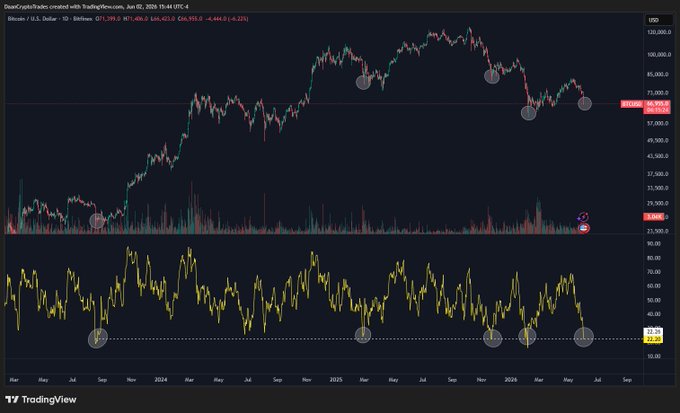Click the 2024 label on the time axis
This screenshot has height=413, width=680.
click(160, 380)
